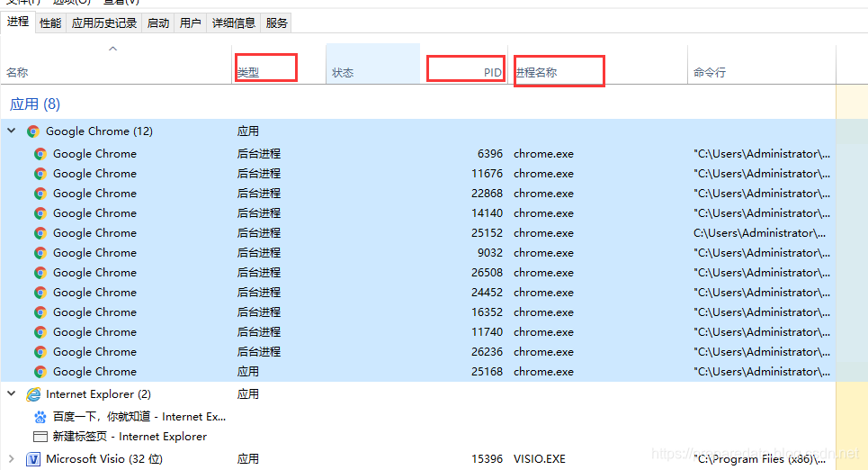Click the Chrome icon of PID 6396 row
Viewport: 868px width, 470px height.
tap(40, 154)
